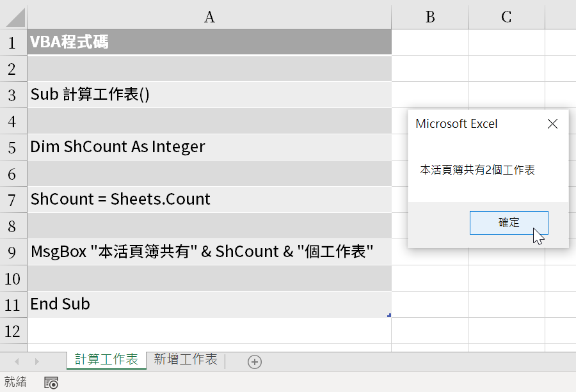Select the 計算工作表 sheet tab
This screenshot has width=576, height=392.
(106, 359)
